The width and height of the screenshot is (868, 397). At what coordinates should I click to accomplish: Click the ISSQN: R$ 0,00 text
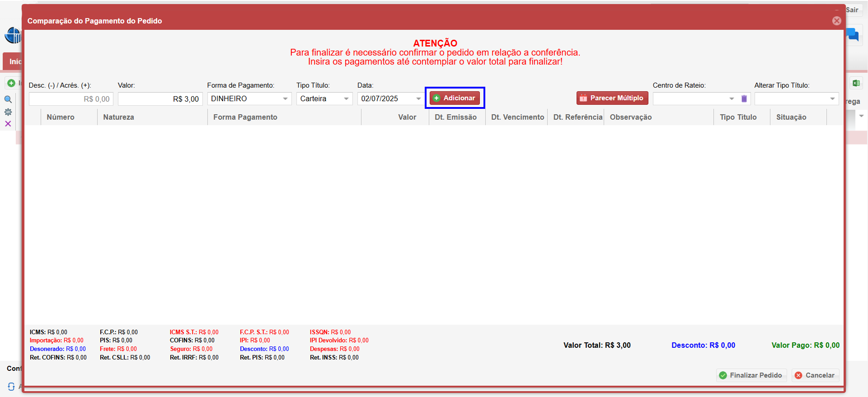tap(330, 332)
